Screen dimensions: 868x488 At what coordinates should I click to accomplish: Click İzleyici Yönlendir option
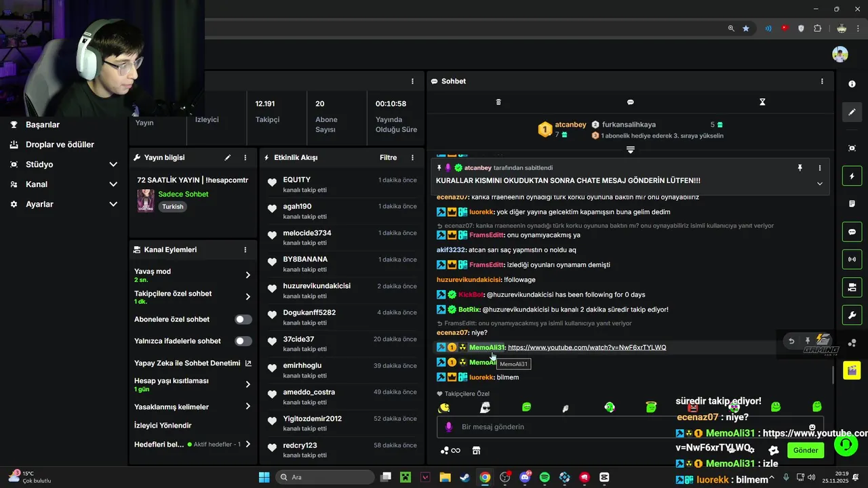[163, 426]
